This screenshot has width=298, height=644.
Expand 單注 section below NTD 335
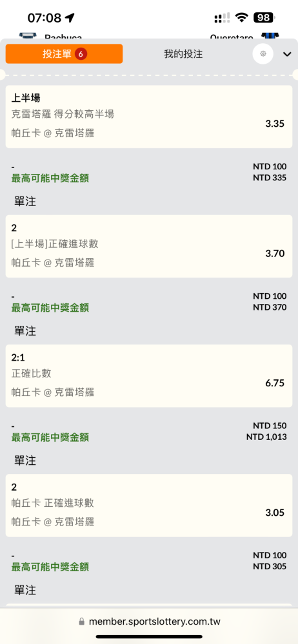point(25,201)
